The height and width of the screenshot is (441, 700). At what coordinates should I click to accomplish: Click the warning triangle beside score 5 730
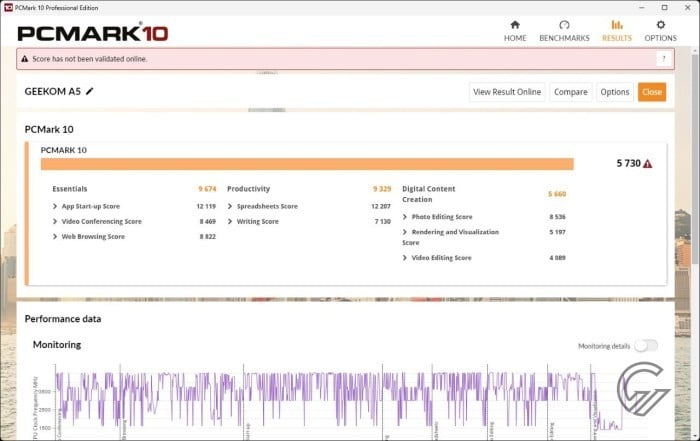pos(647,164)
